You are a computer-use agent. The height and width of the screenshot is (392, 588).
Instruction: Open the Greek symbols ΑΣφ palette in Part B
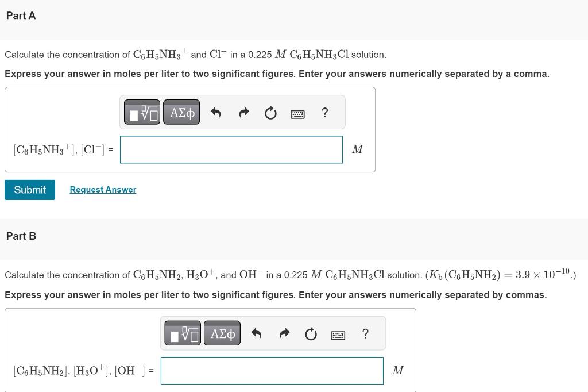click(222, 333)
